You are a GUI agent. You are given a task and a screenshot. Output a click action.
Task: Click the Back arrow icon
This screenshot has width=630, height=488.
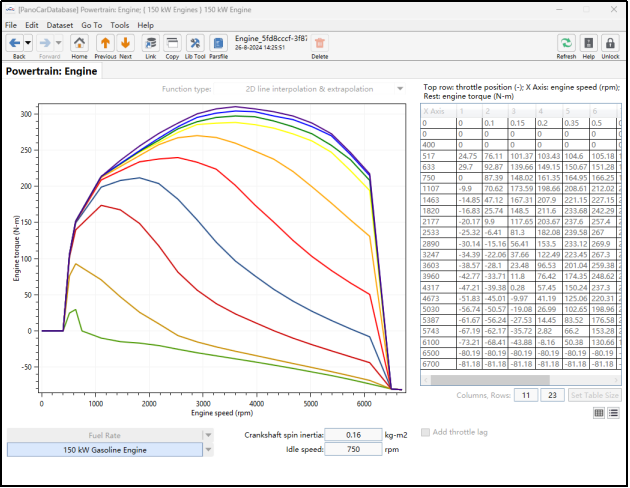click(15, 43)
